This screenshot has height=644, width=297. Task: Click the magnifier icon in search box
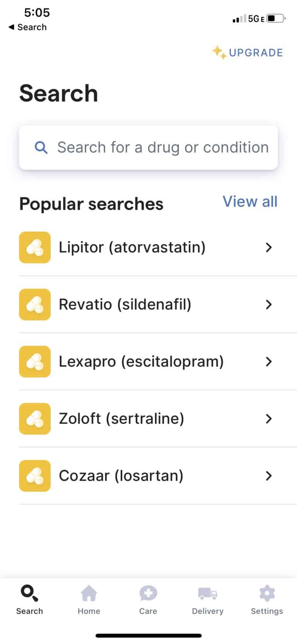coord(41,148)
